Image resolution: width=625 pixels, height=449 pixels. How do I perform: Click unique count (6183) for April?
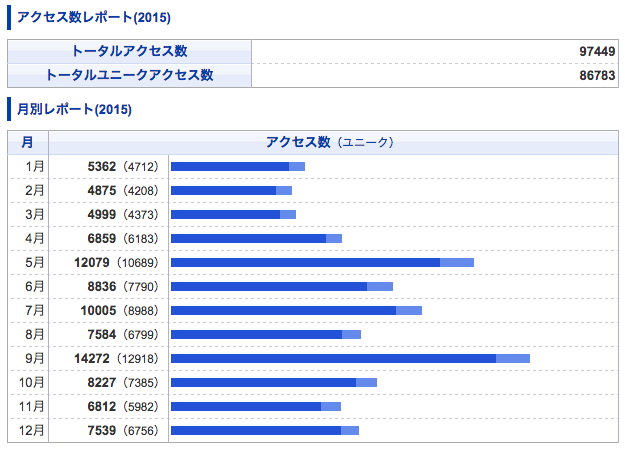click(141, 238)
